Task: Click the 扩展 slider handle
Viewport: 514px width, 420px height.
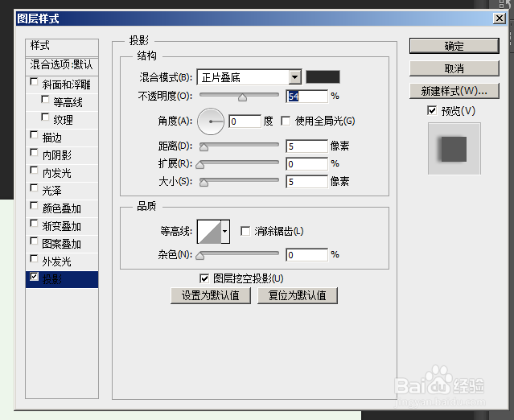Action: tap(200, 165)
